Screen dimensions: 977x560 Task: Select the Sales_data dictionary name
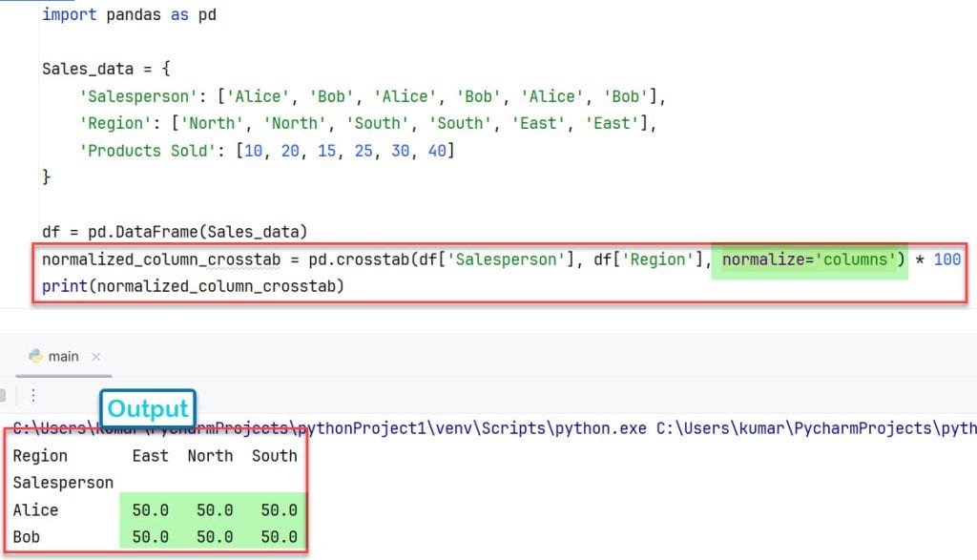point(81,68)
